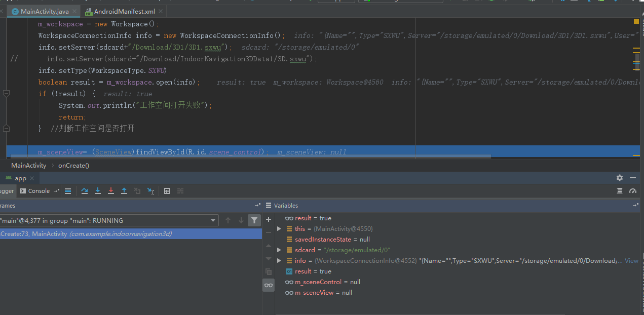The width and height of the screenshot is (644, 315).
Task: Expand the info variable node
Action: tap(279, 261)
